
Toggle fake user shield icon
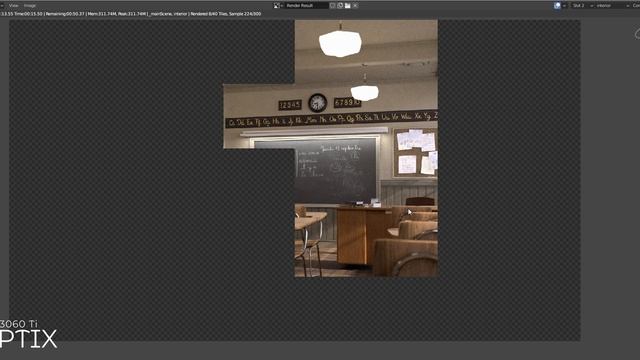click(333, 6)
